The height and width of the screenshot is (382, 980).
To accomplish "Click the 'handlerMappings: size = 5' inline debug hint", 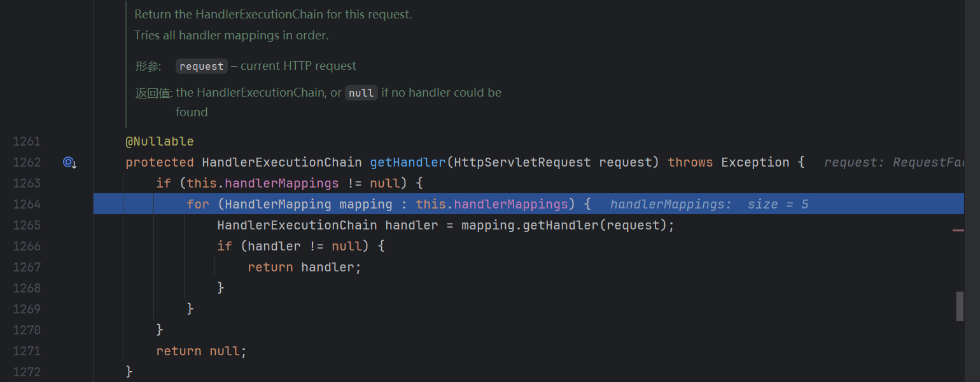I will (x=709, y=204).
